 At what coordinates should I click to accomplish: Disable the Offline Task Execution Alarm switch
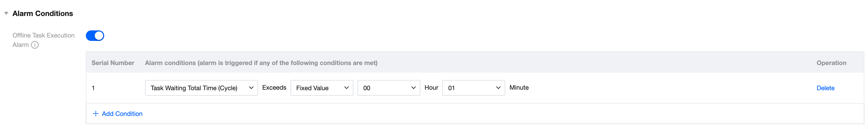pos(95,36)
